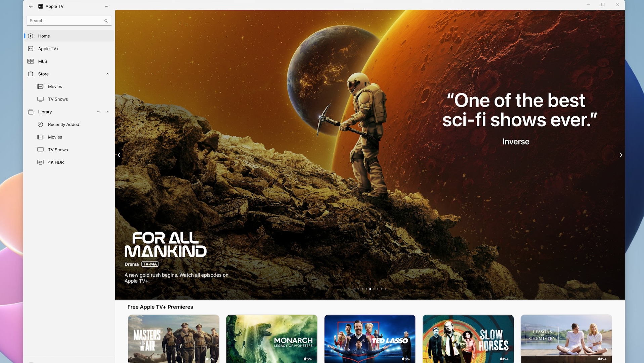Screen dimensions: 644x363
Task: Collapse the Library section chevron
Action: (108, 112)
